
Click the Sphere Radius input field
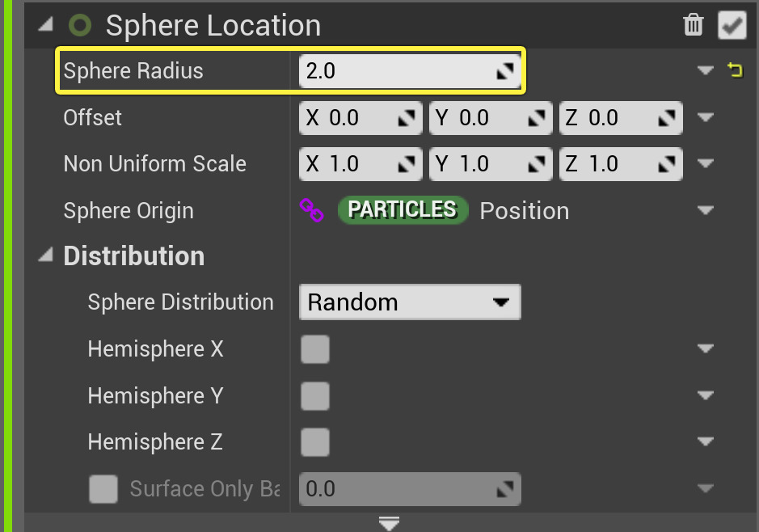click(396, 71)
